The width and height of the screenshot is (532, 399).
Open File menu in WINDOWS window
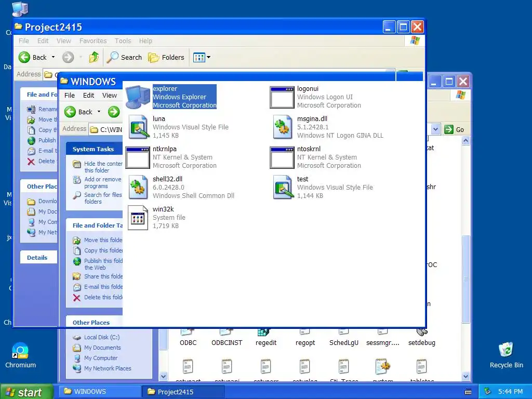tap(70, 96)
